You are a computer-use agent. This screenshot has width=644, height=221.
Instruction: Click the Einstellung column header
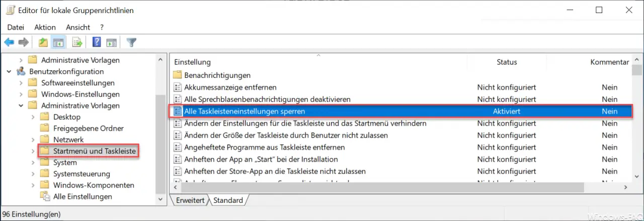point(193,62)
